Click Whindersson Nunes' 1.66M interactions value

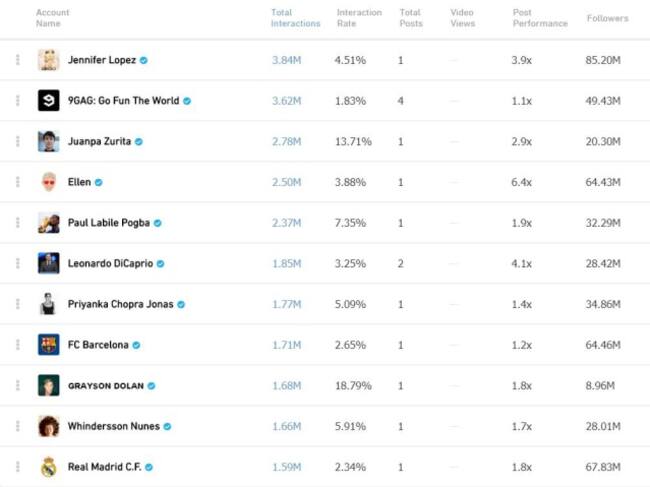(x=286, y=427)
